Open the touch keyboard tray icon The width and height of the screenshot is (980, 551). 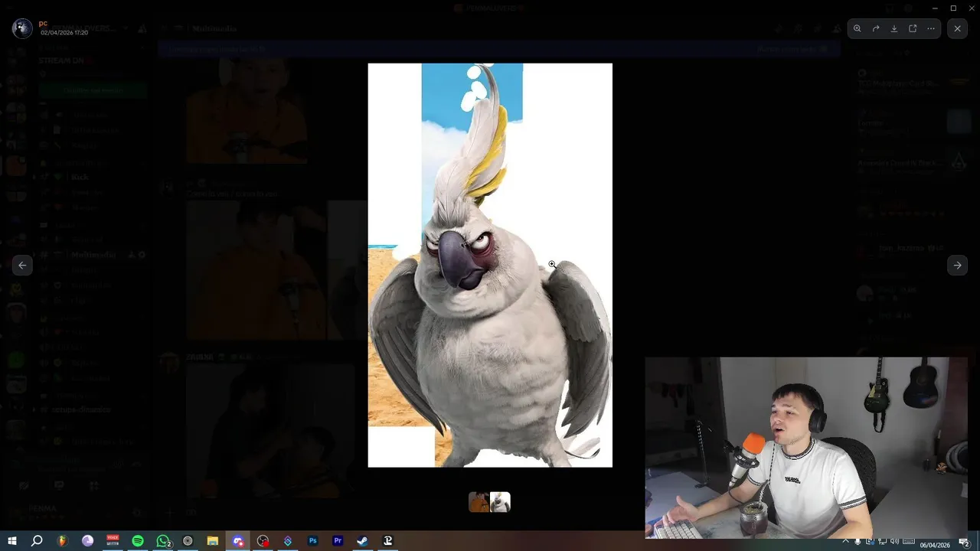pos(908,542)
